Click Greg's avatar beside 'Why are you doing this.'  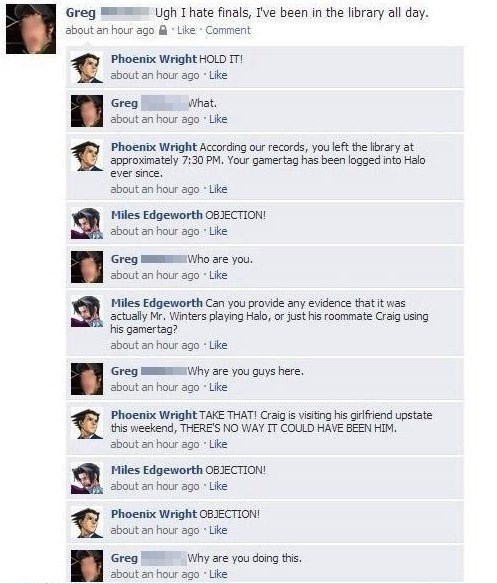87,566
